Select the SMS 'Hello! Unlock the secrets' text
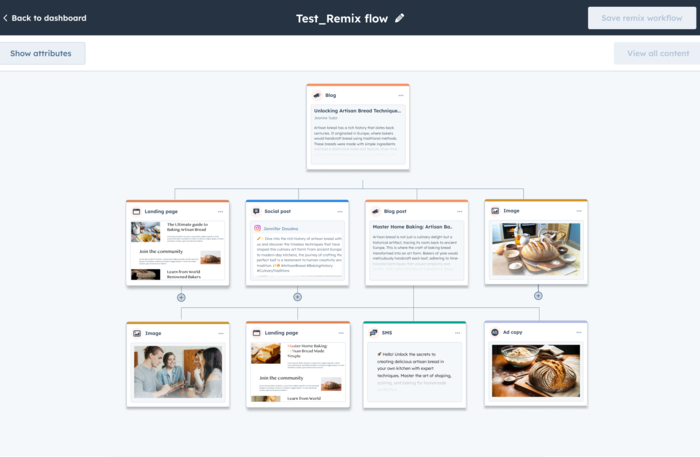This screenshot has width=700, height=457. (414, 372)
